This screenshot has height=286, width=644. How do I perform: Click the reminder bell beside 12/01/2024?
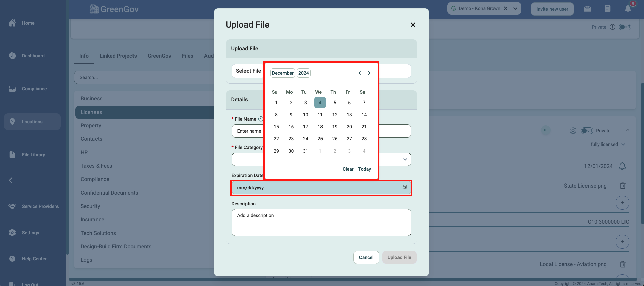(x=622, y=166)
